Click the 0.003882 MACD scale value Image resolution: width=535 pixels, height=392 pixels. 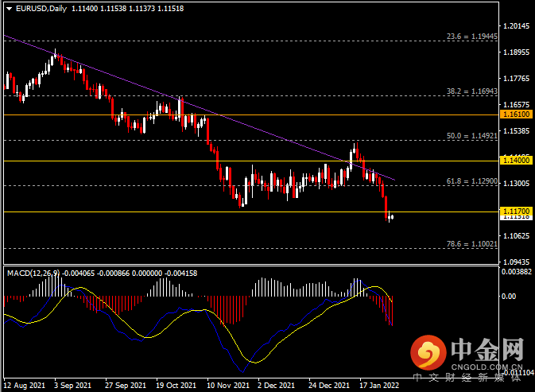pyautogui.click(x=517, y=272)
